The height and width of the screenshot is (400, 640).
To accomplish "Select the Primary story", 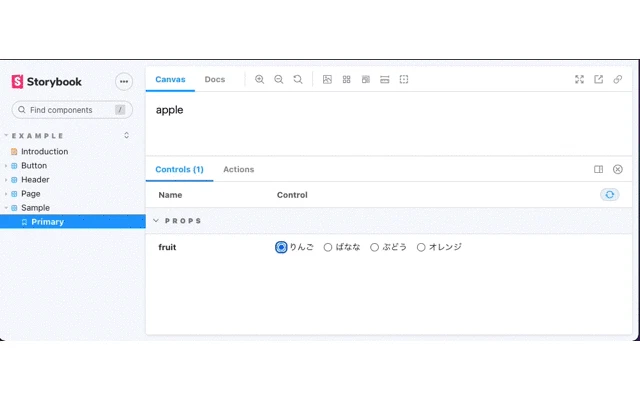I will click(x=73, y=222).
